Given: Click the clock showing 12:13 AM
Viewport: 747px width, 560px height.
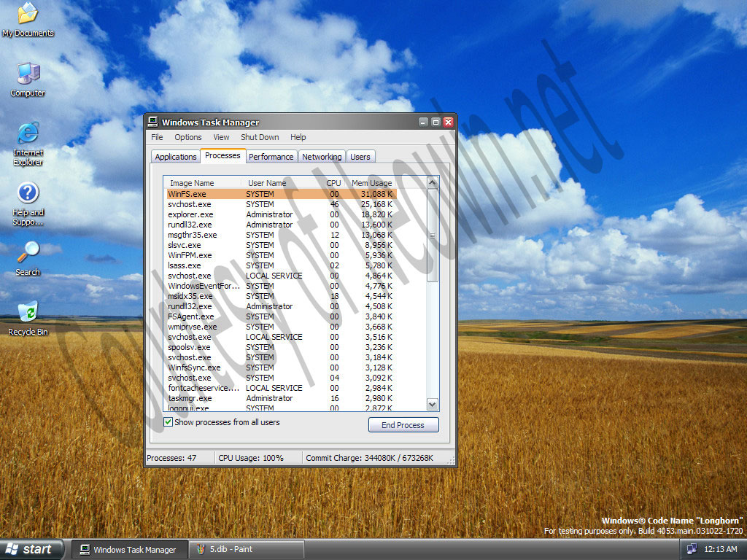Looking at the screenshot, I should 720,549.
